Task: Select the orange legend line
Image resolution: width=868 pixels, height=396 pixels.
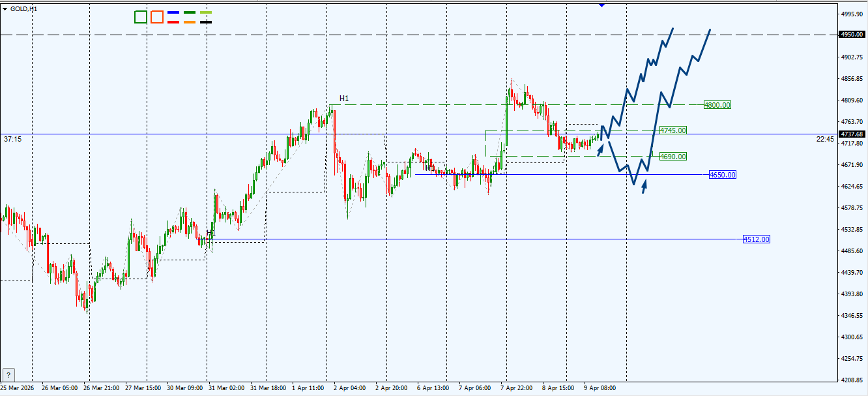Action: 190,22
